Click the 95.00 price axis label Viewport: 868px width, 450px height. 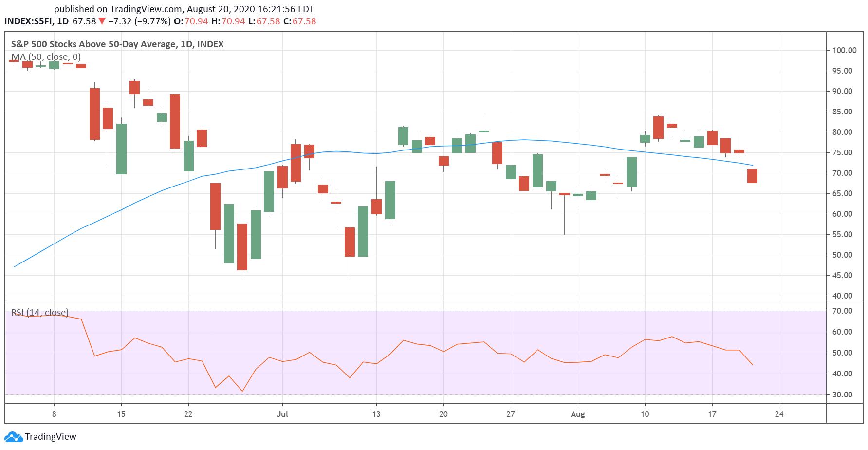pyautogui.click(x=843, y=71)
